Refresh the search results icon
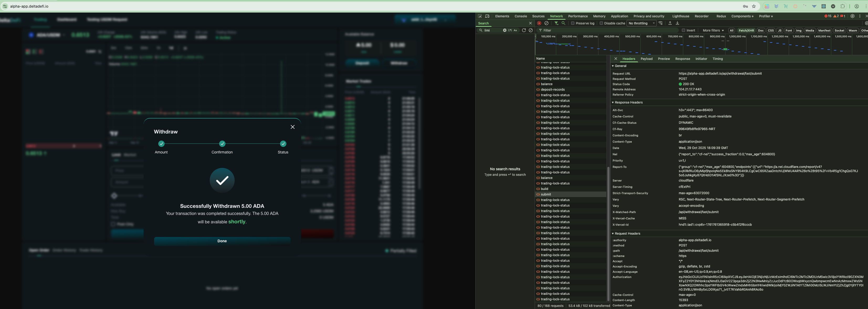868x309 pixels. point(524,30)
